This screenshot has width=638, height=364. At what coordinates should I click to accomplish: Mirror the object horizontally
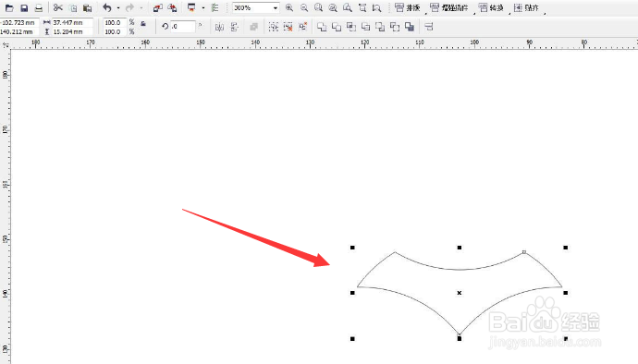coord(220,27)
